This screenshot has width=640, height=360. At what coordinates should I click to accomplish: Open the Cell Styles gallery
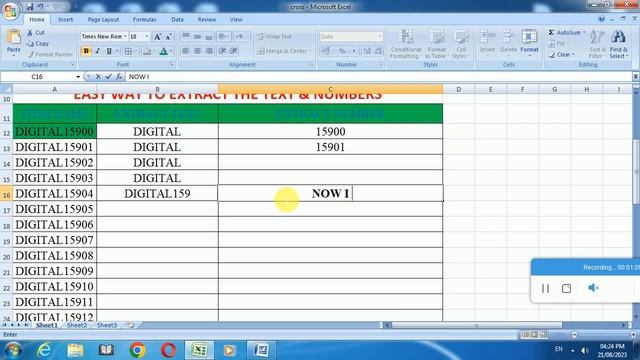point(461,44)
